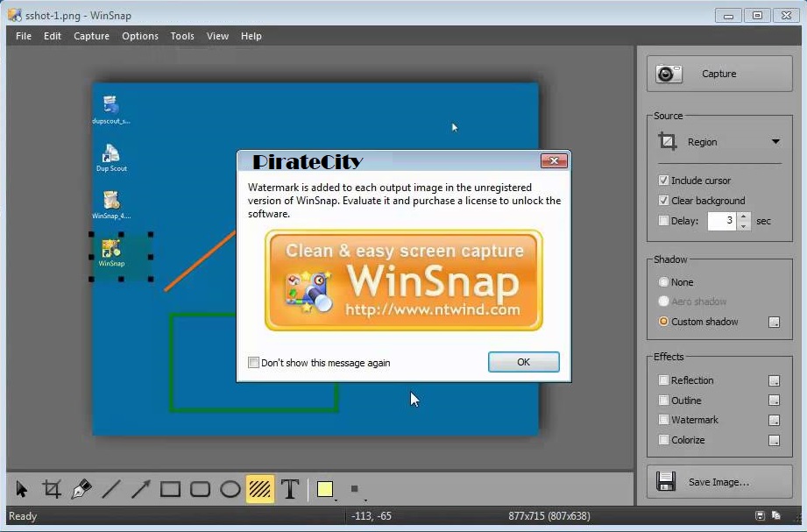Screen dimensions: 807x532
Task: Open the Help menu
Action: coord(251,36)
